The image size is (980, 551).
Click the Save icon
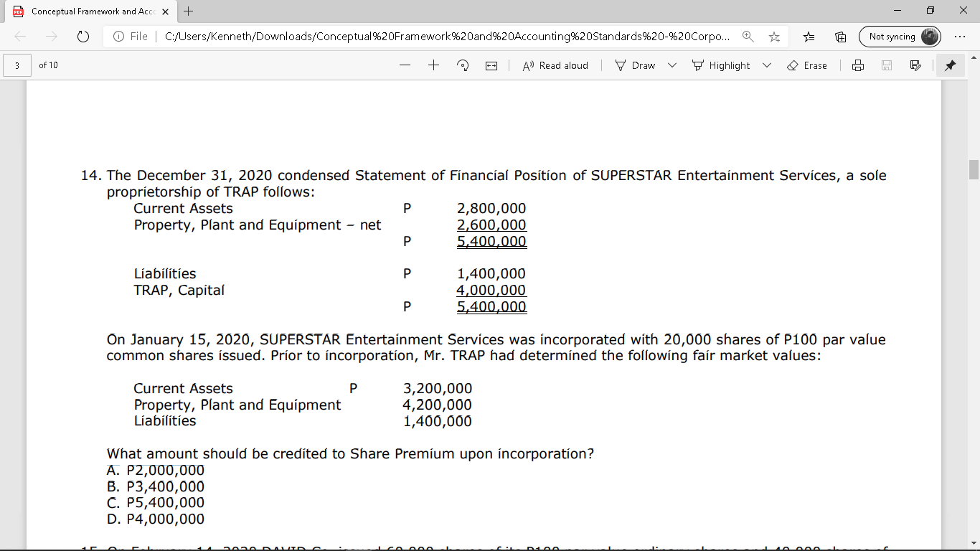click(887, 65)
